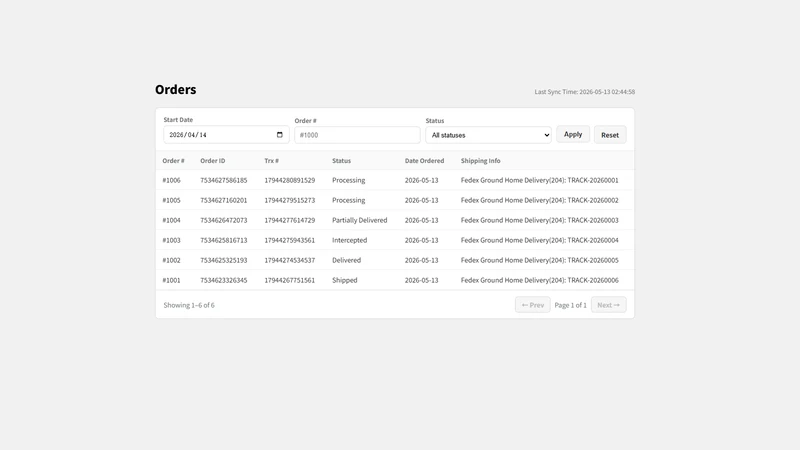Viewport: 800px width, 450px height.
Task: Select order #1001 cell
Action: pyautogui.click(x=171, y=280)
